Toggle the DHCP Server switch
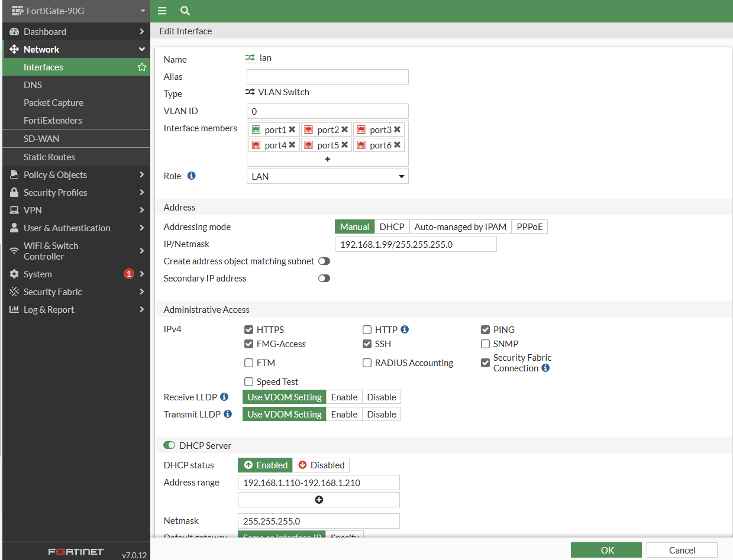Image resolution: width=733 pixels, height=560 pixels. tap(169, 445)
